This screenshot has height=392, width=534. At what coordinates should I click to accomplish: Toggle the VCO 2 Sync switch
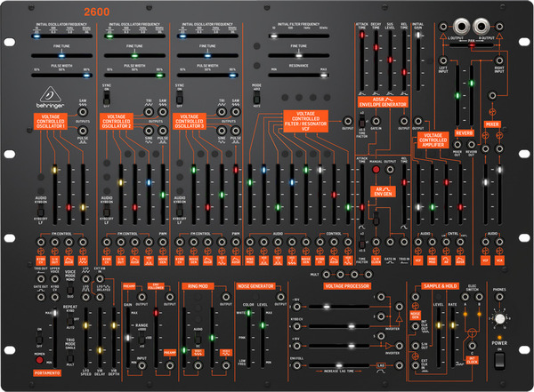point(107,98)
